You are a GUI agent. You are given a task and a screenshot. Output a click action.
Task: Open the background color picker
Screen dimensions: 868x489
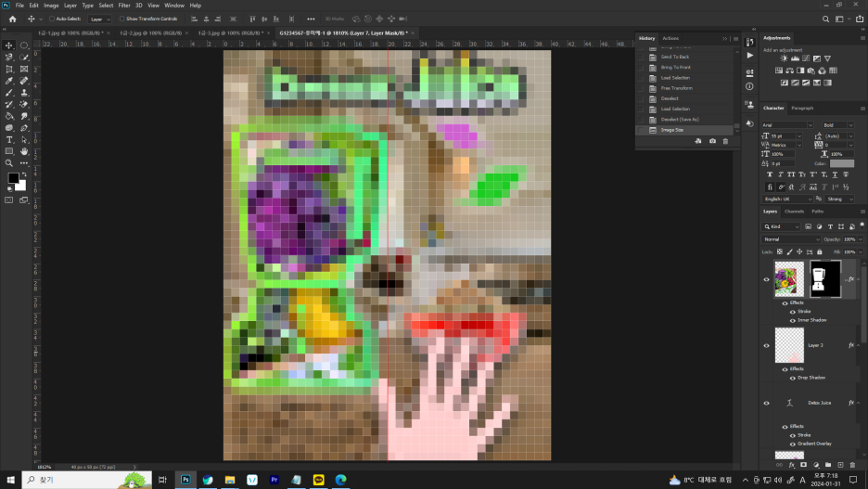[21, 187]
